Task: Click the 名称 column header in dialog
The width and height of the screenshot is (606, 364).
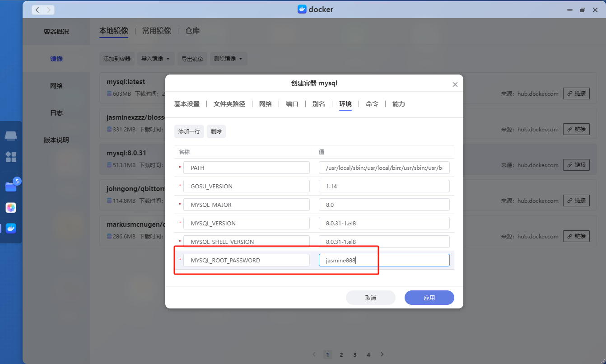Action: pos(184,152)
